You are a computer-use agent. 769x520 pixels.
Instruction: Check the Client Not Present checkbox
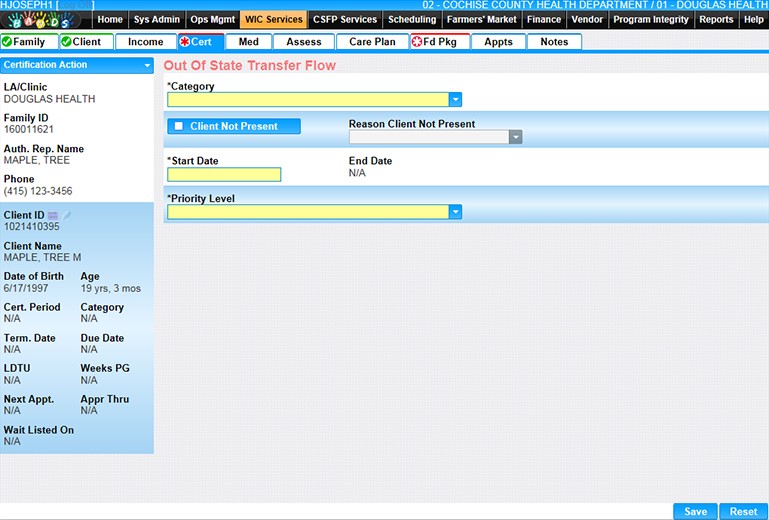pyautogui.click(x=178, y=126)
